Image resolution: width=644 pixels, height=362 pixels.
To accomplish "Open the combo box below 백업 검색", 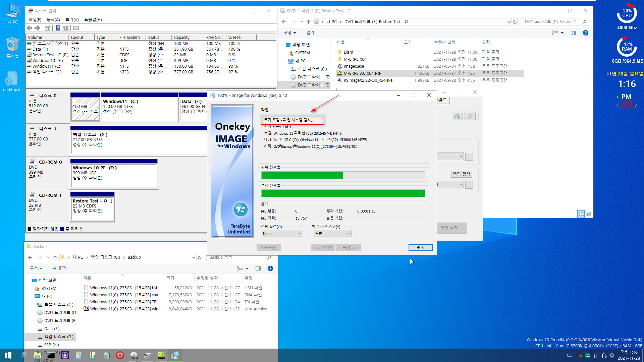I will 450,185.
